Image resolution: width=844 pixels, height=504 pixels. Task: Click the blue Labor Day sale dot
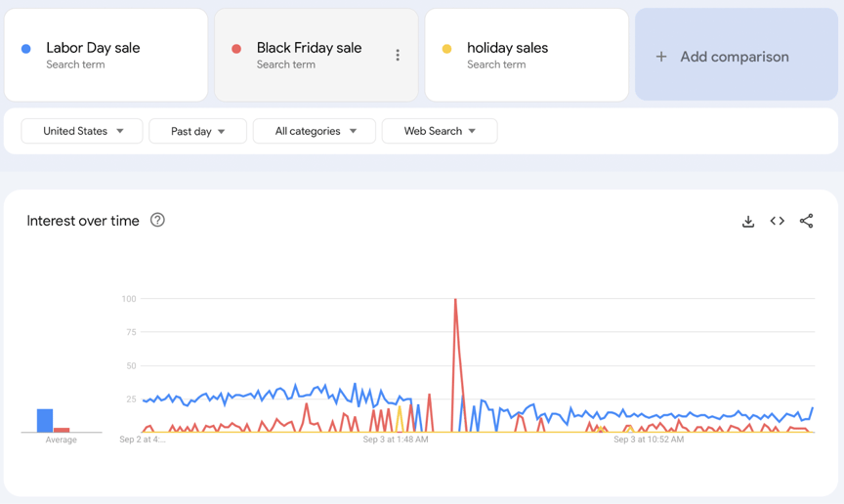click(x=26, y=49)
